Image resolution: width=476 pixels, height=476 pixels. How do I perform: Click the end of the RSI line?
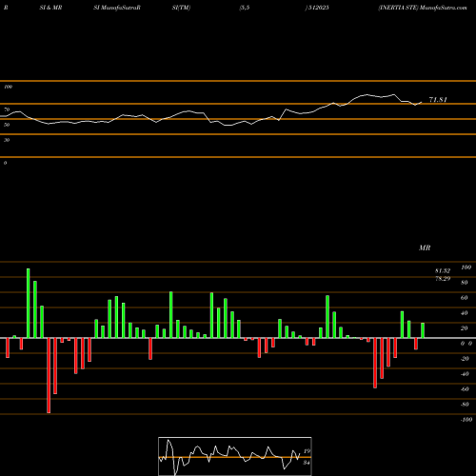pyautogui.click(x=422, y=102)
